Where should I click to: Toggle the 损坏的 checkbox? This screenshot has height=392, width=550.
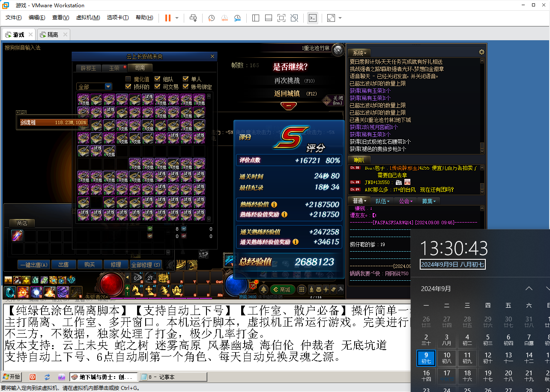tap(128, 86)
